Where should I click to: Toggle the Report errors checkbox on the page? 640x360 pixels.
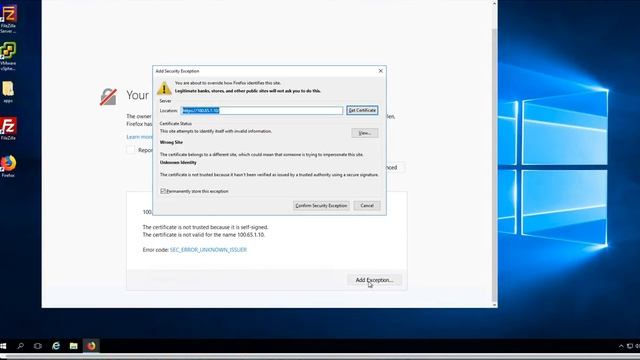point(131,150)
